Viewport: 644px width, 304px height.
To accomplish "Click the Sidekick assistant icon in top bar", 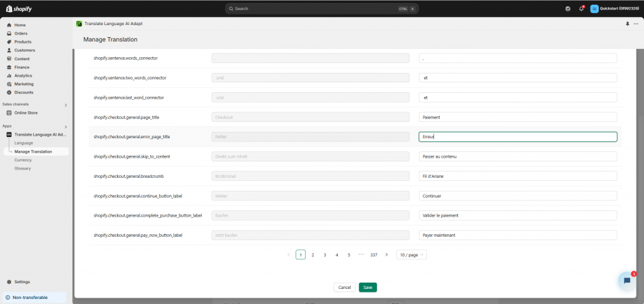I will [568, 9].
